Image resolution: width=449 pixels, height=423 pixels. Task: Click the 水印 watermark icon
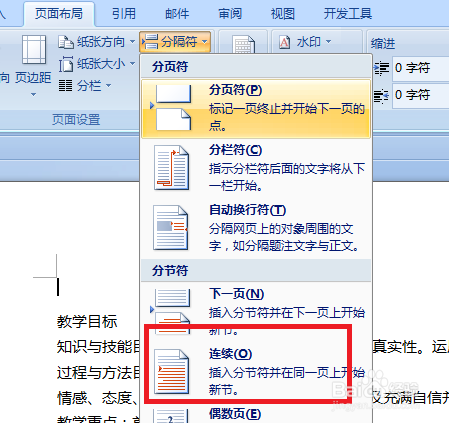coord(284,42)
